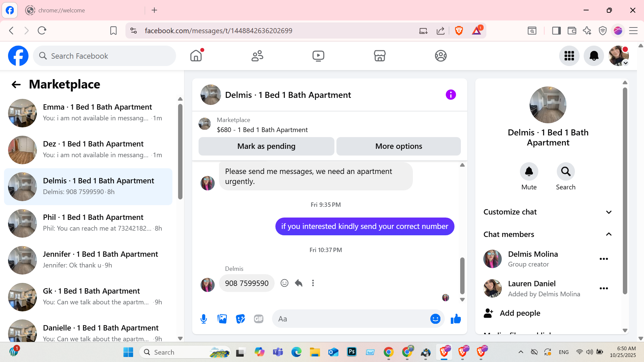
Task: Open the Dez conversation
Action: click(88, 150)
